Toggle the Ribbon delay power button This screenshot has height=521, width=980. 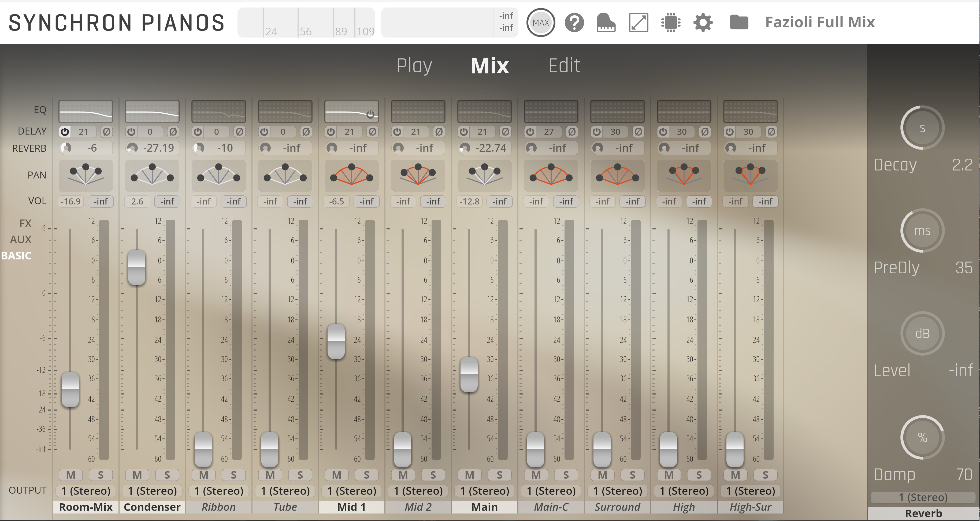pyautogui.click(x=198, y=132)
